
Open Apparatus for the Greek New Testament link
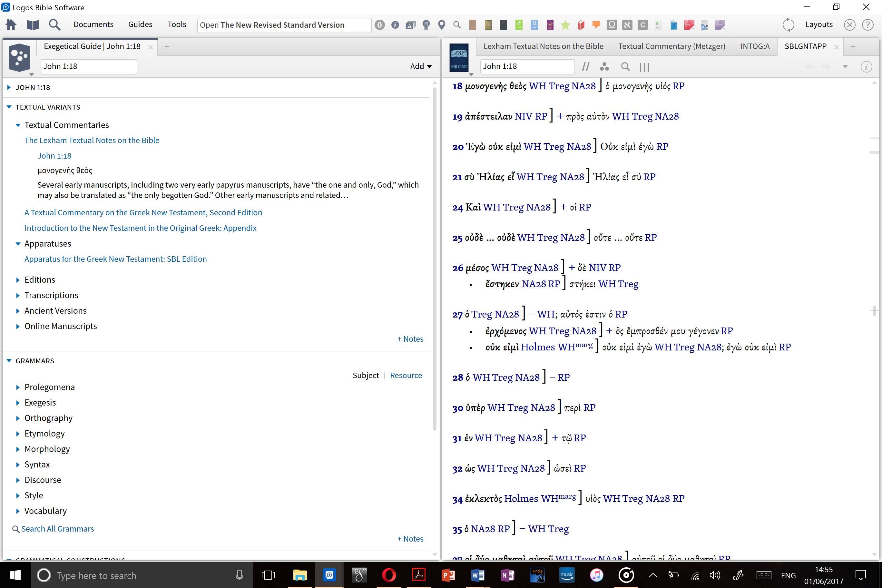115,259
